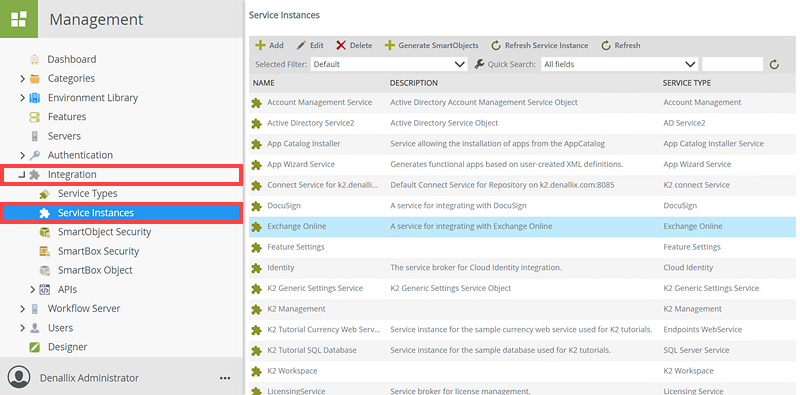Click the Refresh toolbar button
Viewport: 800px width, 395px height.
(x=620, y=45)
